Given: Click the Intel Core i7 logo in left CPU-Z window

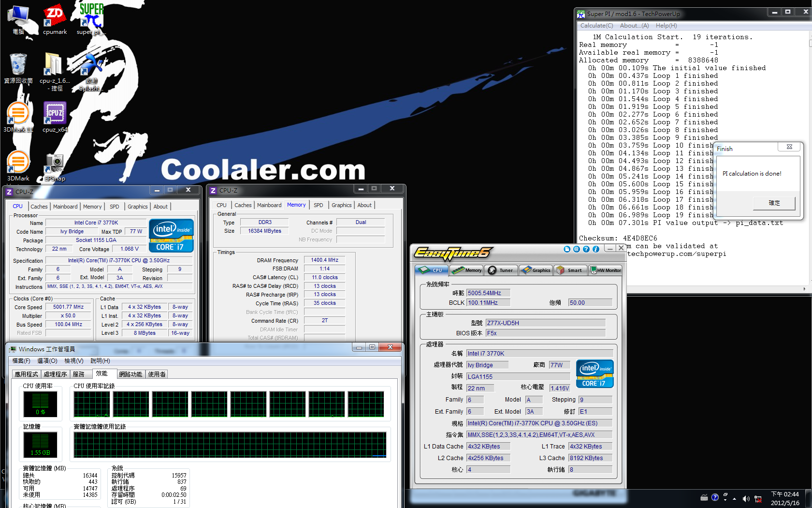Looking at the screenshot, I should (x=171, y=236).
